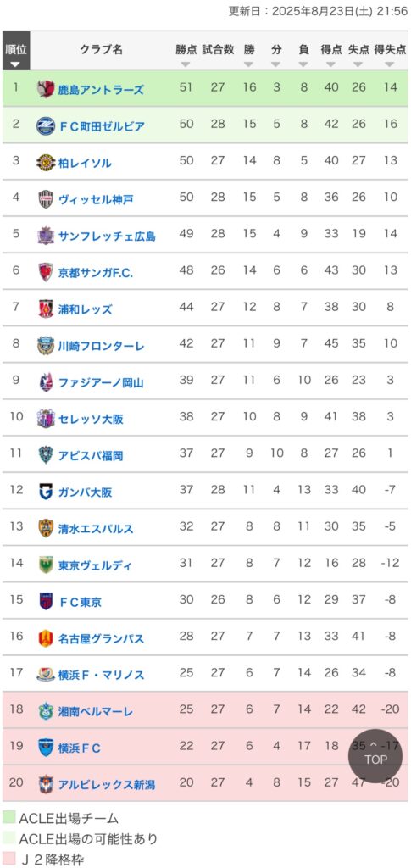Sort table by 失点 column arrow
Image resolution: width=411 pixels, height=868 pixels.
pyautogui.click(x=358, y=64)
